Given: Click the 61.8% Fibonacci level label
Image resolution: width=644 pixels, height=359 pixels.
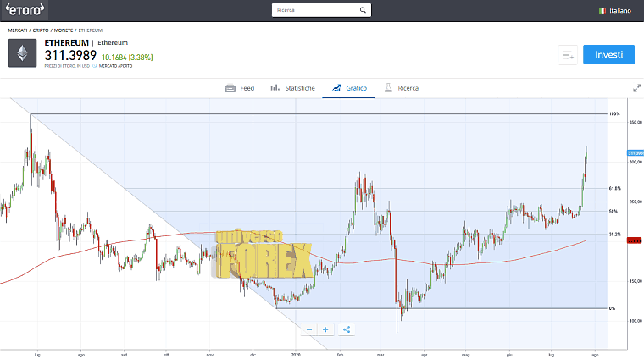Looking at the screenshot, I should (614, 188).
